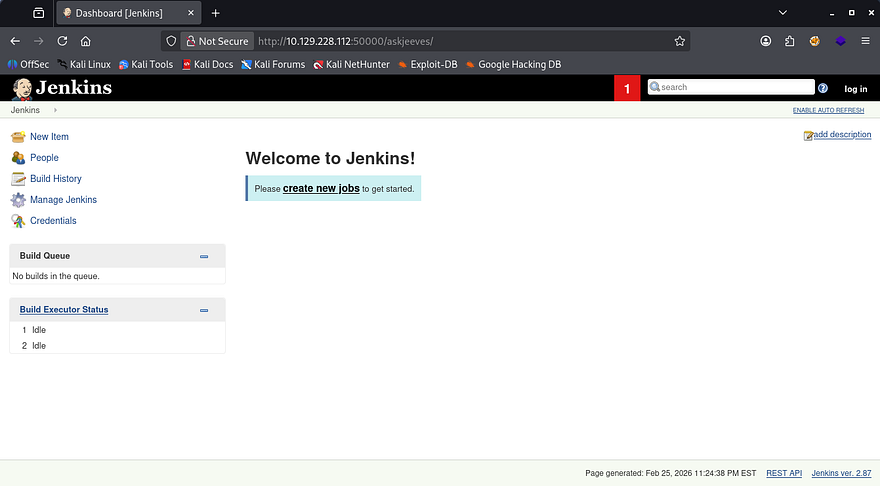
Task: Expand the Jenkins breadcrumb arrow menu
Action: click(x=56, y=110)
